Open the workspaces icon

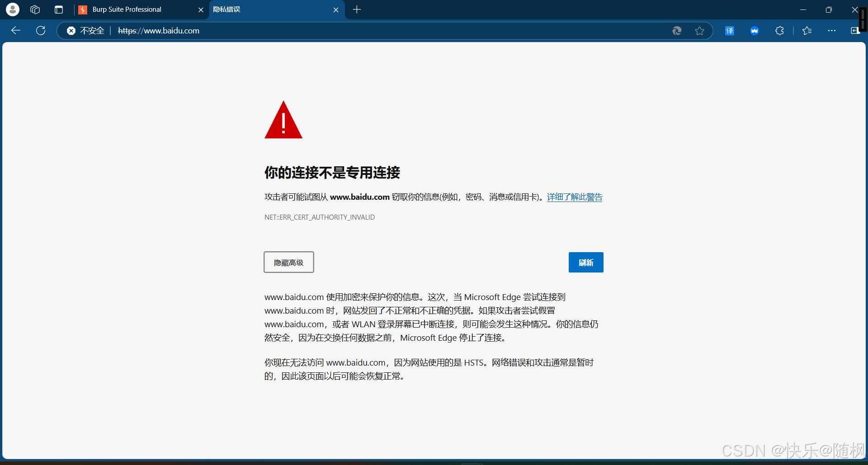(35, 9)
